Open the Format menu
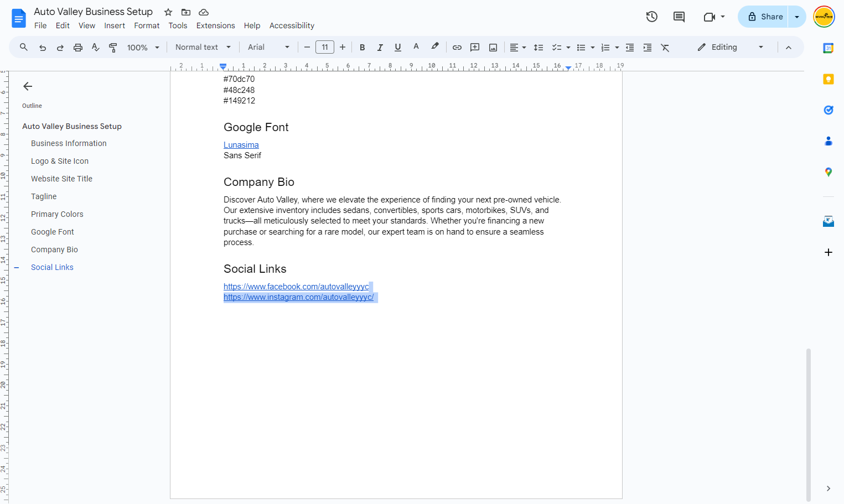This screenshot has width=844, height=504. [147, 25]
